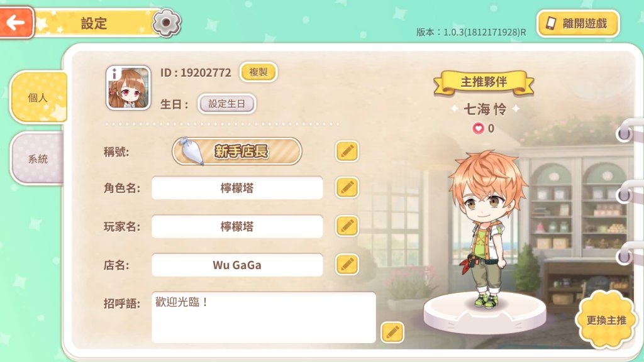Screen dimensions: 644x362
Task: Open the player avatar portrait
Action: pos(128,88)
